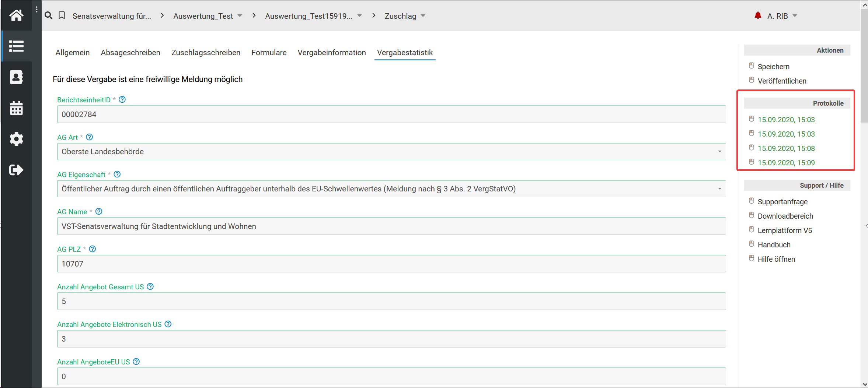Image resolution: width=868 pixels, height=388 pixels.
Task: Show help for BerichtseinheitID field
Action: click(122, 99)
